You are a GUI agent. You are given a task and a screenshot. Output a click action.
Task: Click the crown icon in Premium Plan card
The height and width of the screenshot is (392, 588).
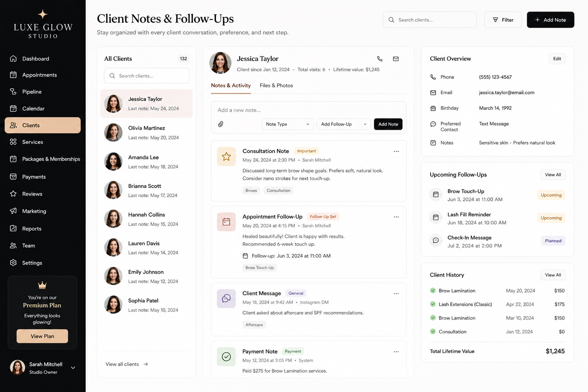(x=42, y=285)
